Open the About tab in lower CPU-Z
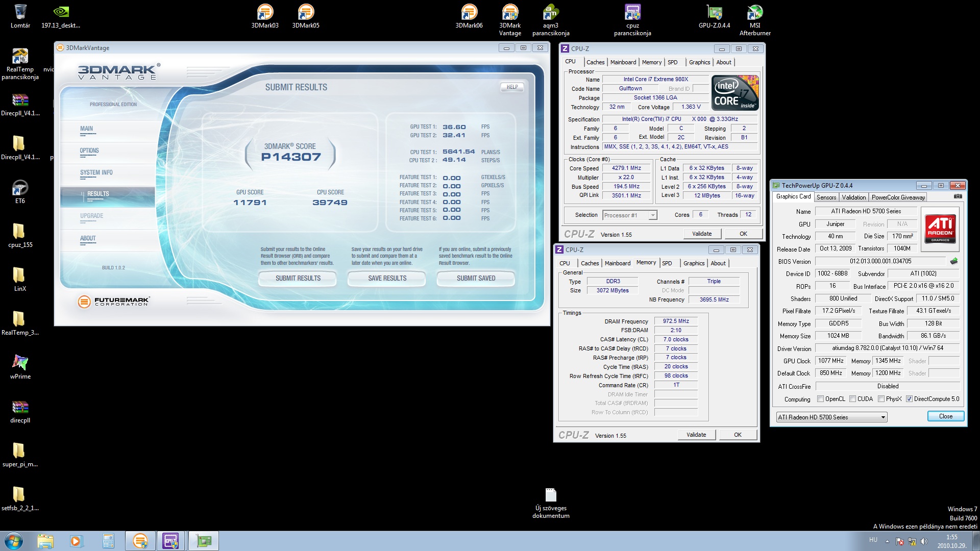The image size is (980, 551). [718, 263]
